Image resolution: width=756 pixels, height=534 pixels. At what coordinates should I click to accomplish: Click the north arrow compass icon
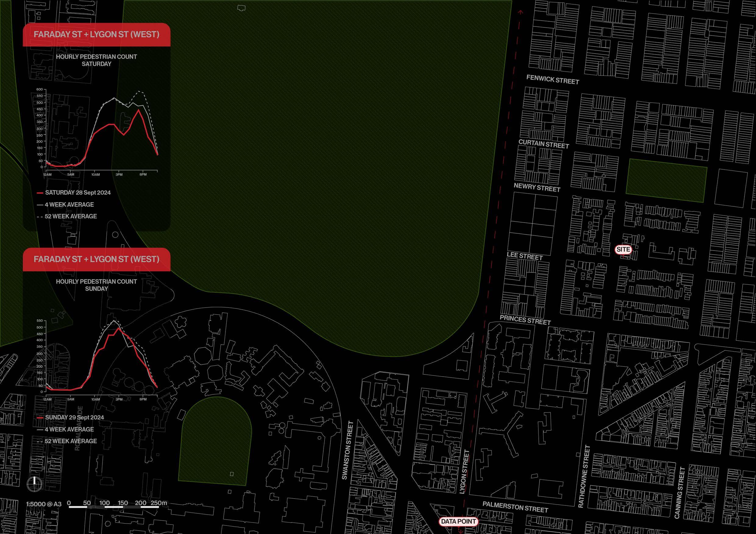point(34,484)
